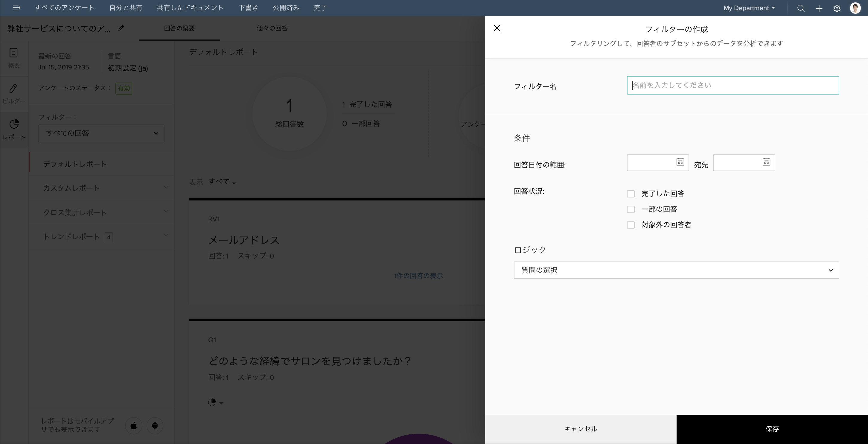Click the 保存 button
Viewport: 868px width, 444px height.
(772, 429)
